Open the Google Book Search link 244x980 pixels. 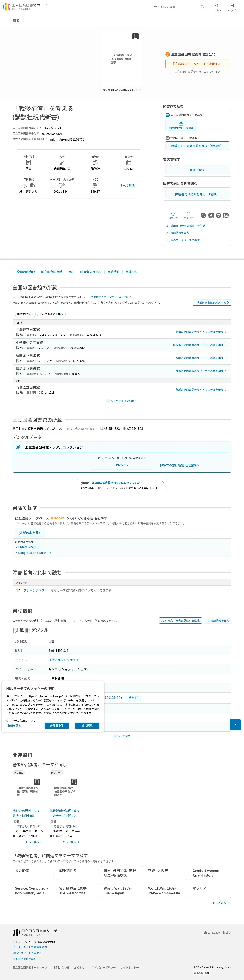34,553
